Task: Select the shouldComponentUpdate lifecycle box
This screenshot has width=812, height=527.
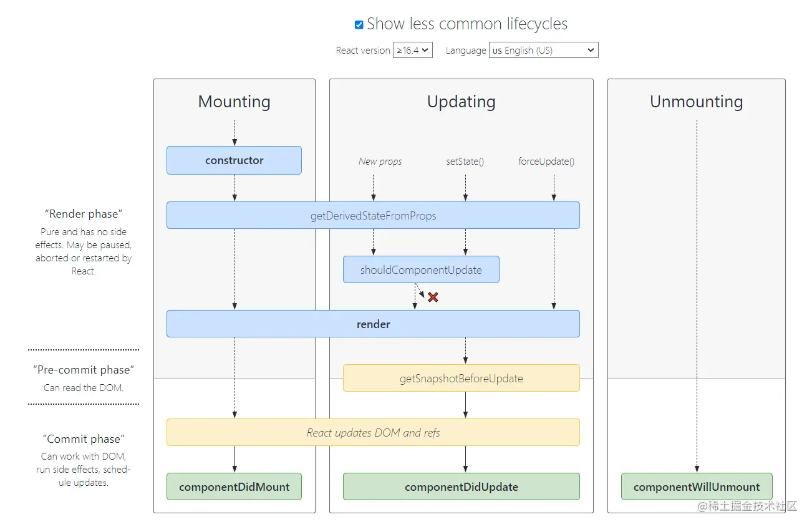Action: (x=421, y=270)
